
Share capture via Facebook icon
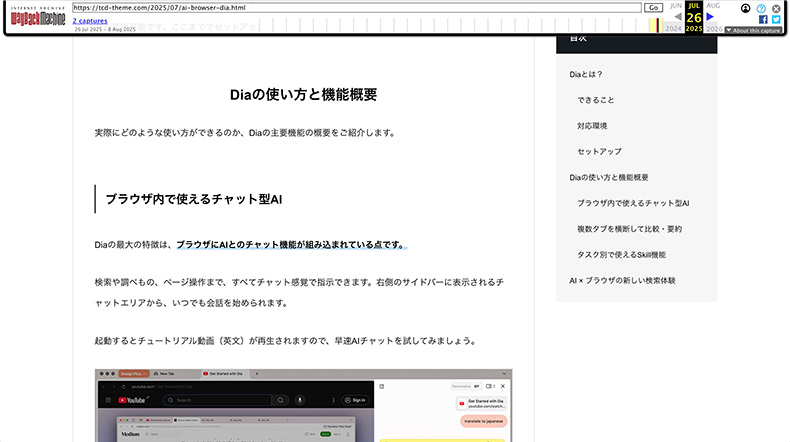(762, 19)
